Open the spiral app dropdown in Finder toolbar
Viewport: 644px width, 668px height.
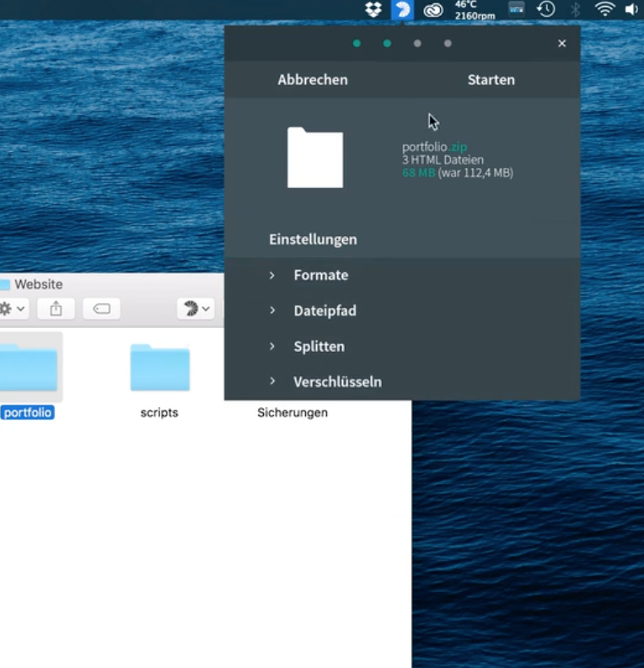(x=196, y=309)
